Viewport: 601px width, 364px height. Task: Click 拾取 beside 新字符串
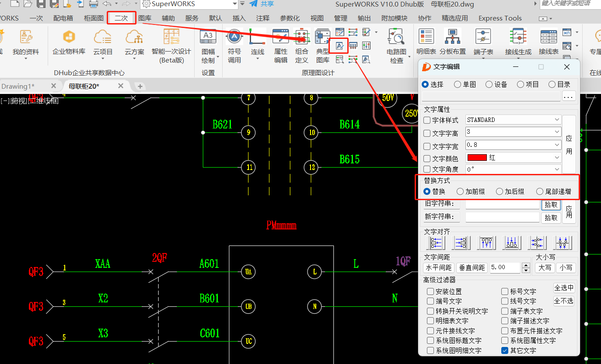[551, 218]
